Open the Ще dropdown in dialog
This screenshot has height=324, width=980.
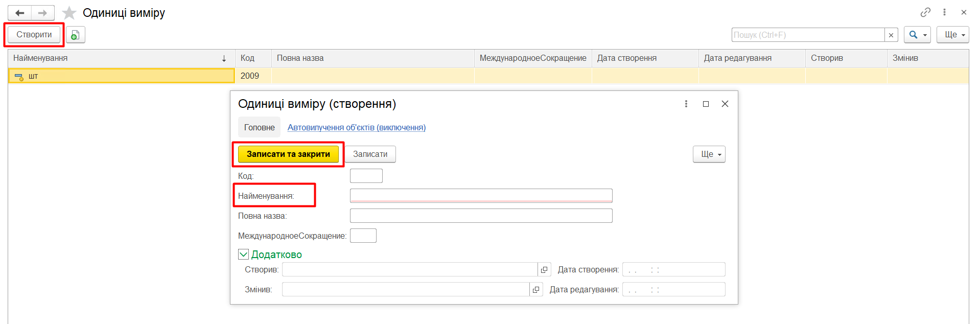[709, 154]
